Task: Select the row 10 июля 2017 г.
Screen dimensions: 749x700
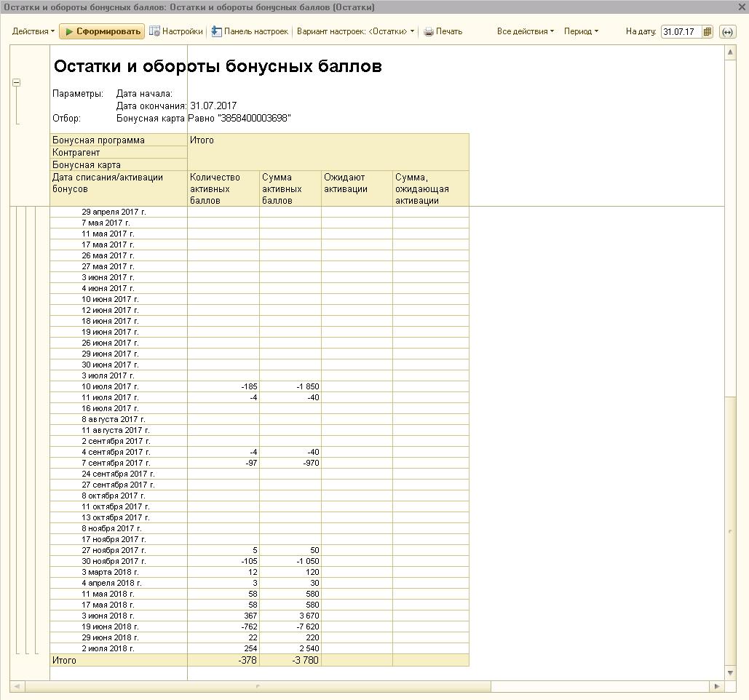Action: 259,387
